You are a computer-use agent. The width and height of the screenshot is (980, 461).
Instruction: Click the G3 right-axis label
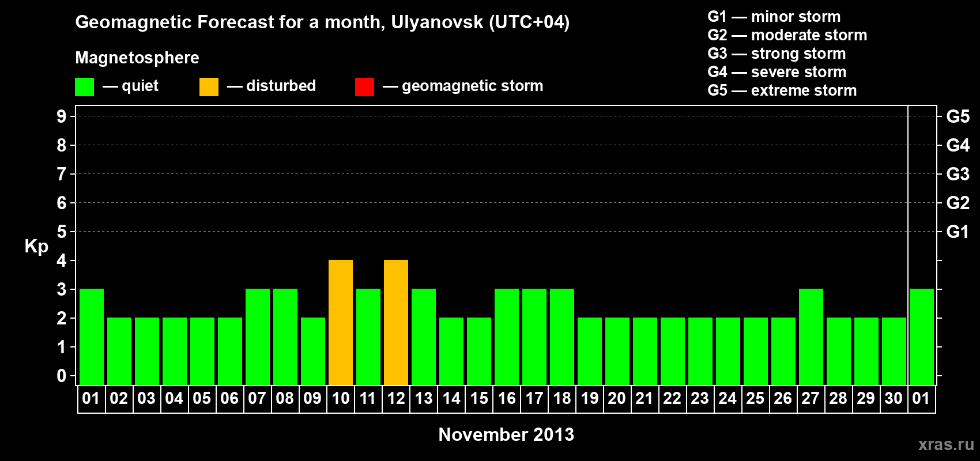(958, 174)
